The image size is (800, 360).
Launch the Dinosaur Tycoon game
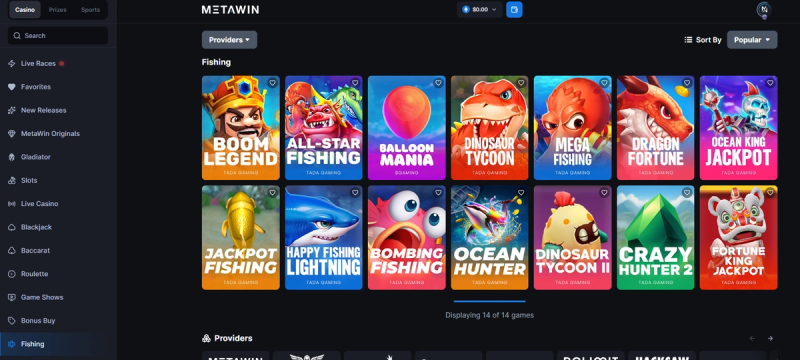click(x=489, y=128)
